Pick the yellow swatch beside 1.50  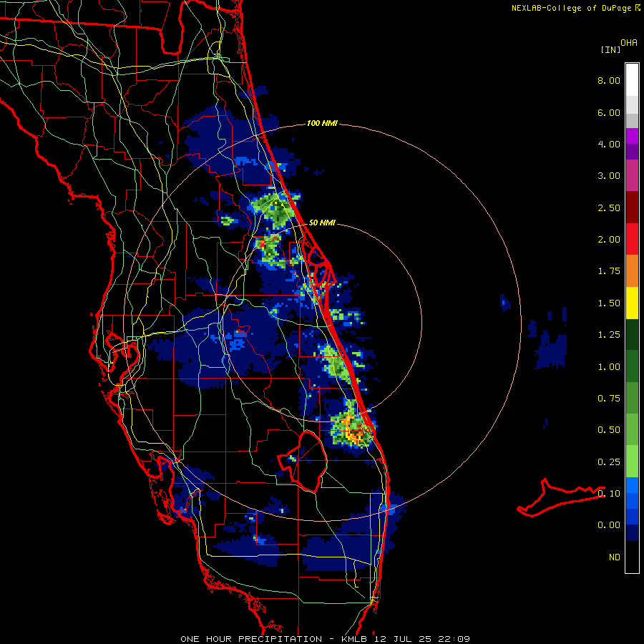pyautogui.click(x=632, y=303)
